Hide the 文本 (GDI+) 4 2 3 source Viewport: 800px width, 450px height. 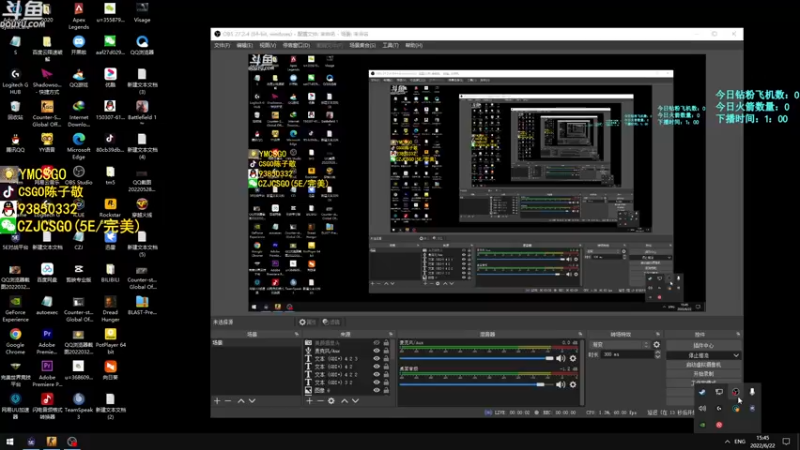[377, 358]
